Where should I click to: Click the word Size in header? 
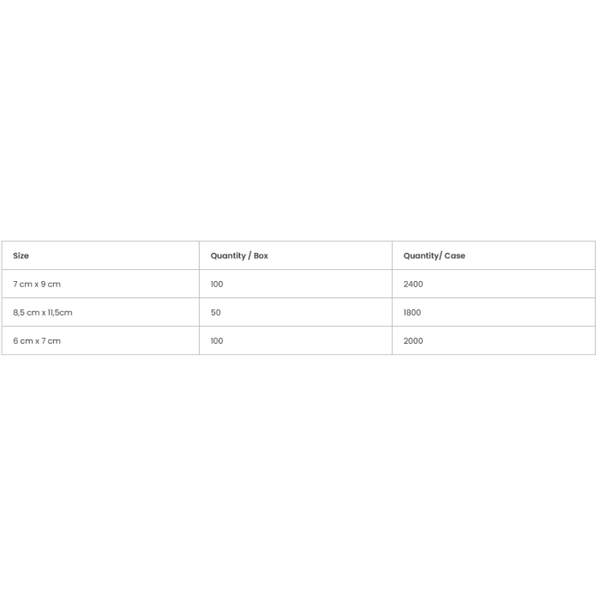pyautogui.click(x=21, y=256)
